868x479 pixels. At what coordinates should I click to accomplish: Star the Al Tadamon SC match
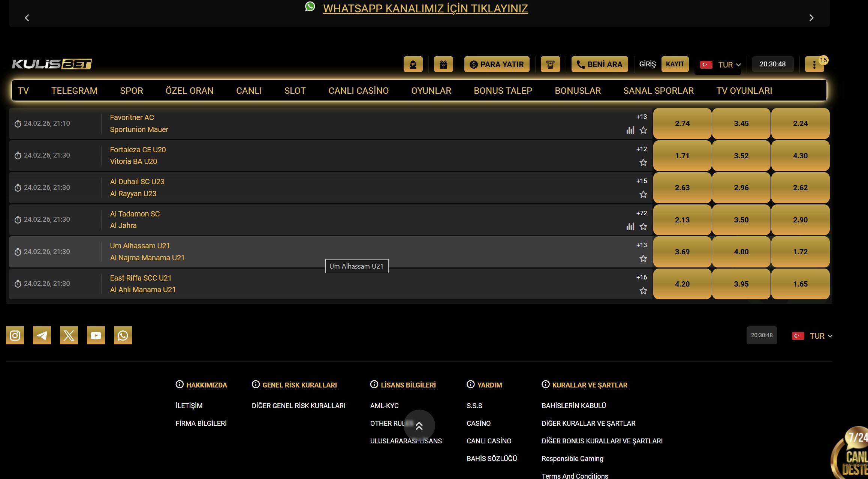(x=643, y=227)
